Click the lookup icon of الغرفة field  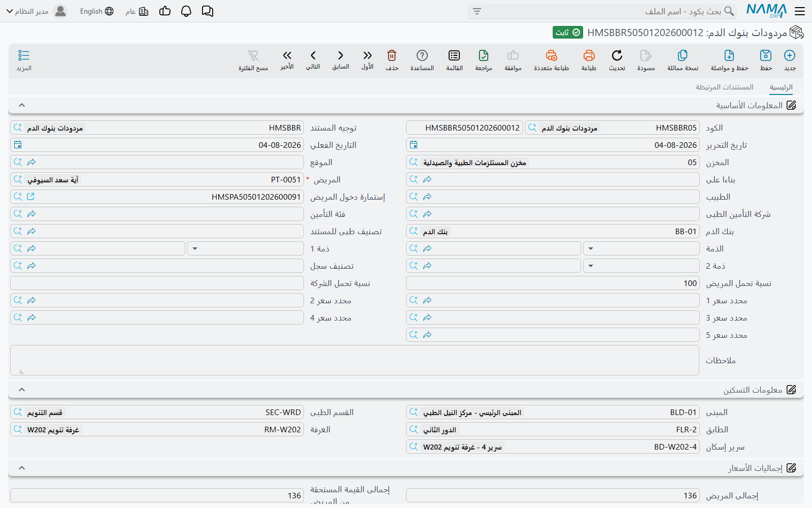(x=18, y=429)
